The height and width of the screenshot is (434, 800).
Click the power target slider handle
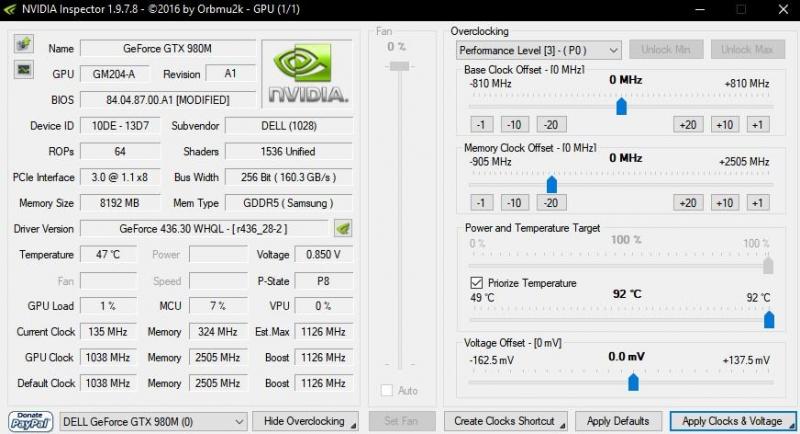[768, 265]
